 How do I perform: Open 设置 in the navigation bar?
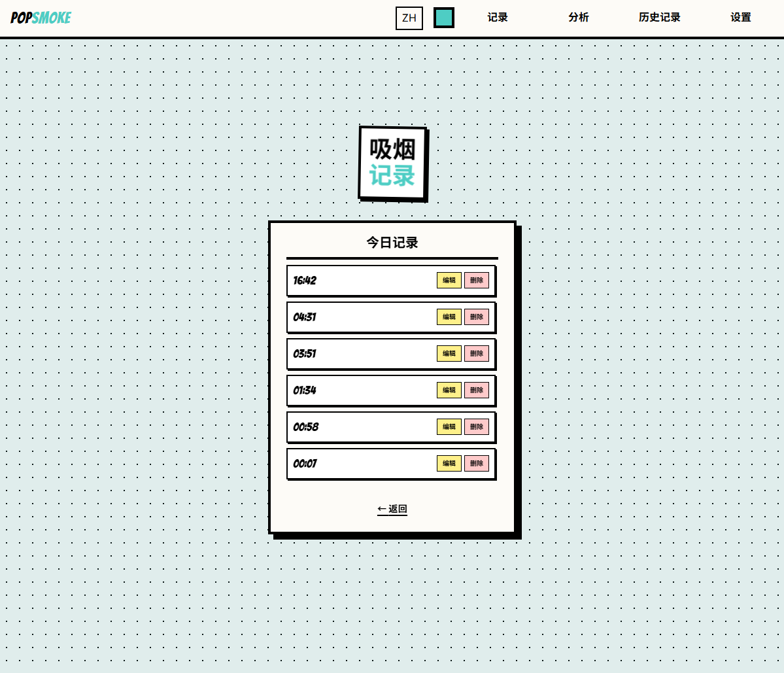(740, 18)
